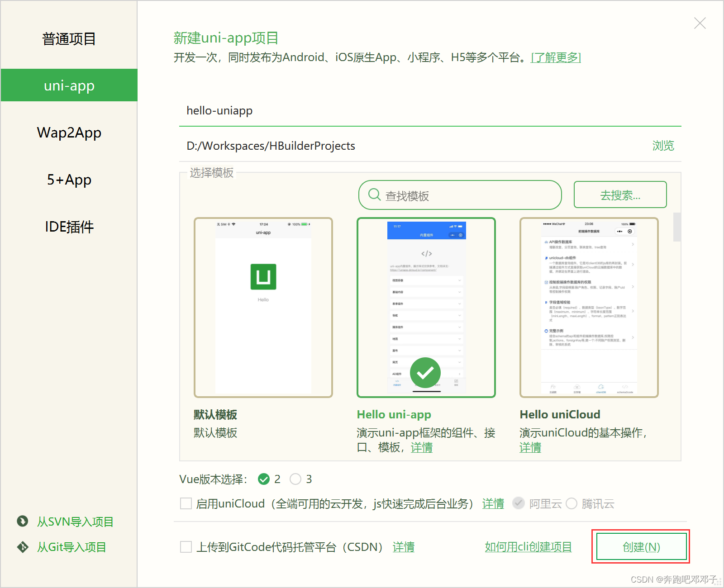
Task: Edit the project path D:/Workspaces/HBuilderProjects
Action: pos(412,146)
